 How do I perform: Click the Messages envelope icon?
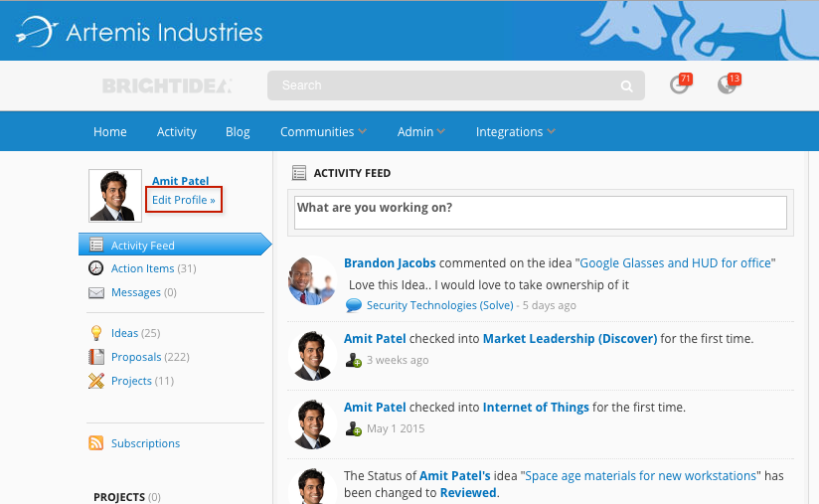pyautogui.click(x=96, y=293)
